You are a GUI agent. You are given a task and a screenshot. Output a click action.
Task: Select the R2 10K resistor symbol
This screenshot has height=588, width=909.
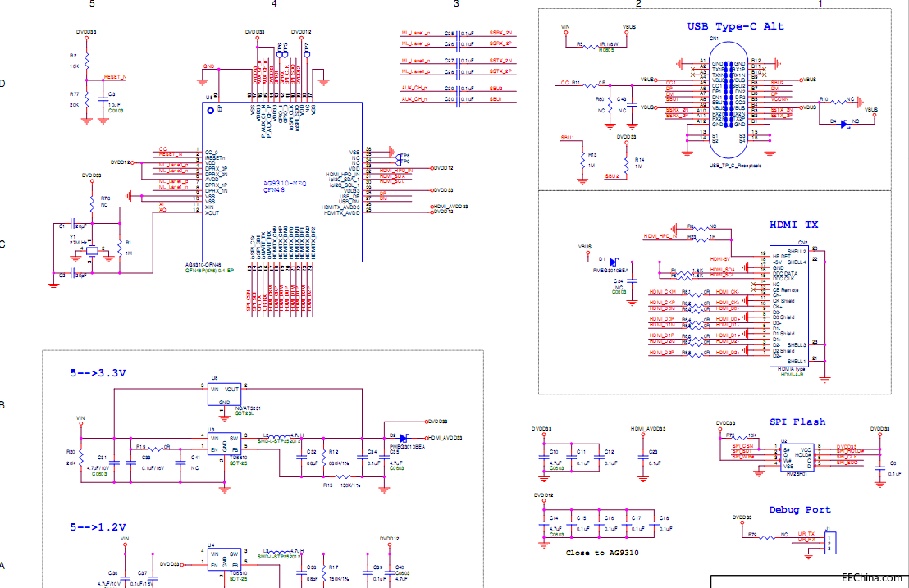tap(86, 60)
